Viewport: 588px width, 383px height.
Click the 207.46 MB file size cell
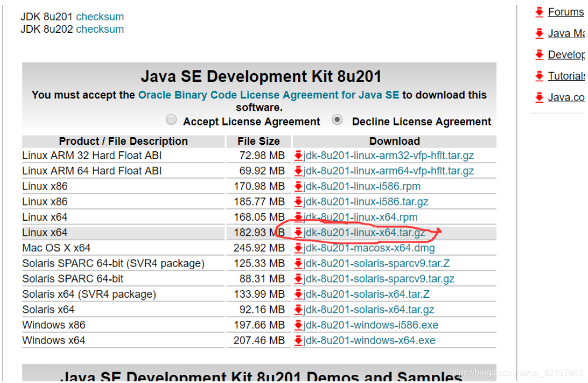(259, 340)
